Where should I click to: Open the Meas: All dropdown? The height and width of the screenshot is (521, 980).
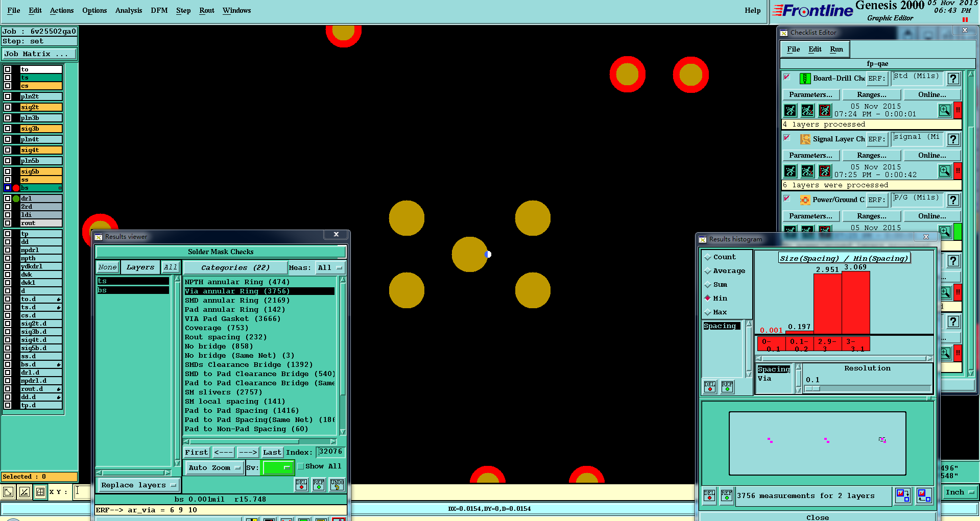point(330,267)
